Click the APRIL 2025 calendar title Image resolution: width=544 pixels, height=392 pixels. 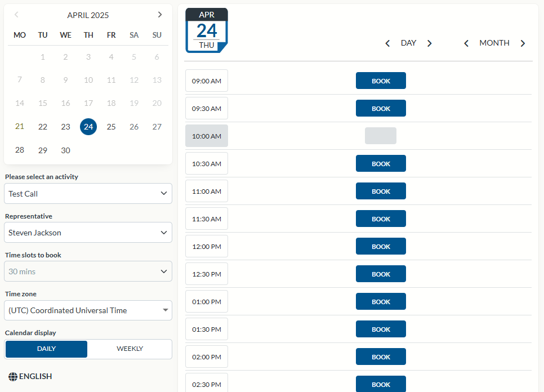[88, 15]
